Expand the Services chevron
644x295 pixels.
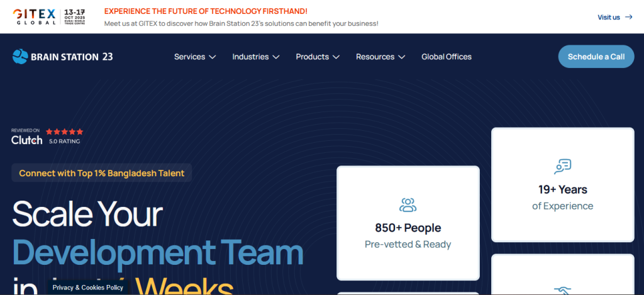pos(213,57)
